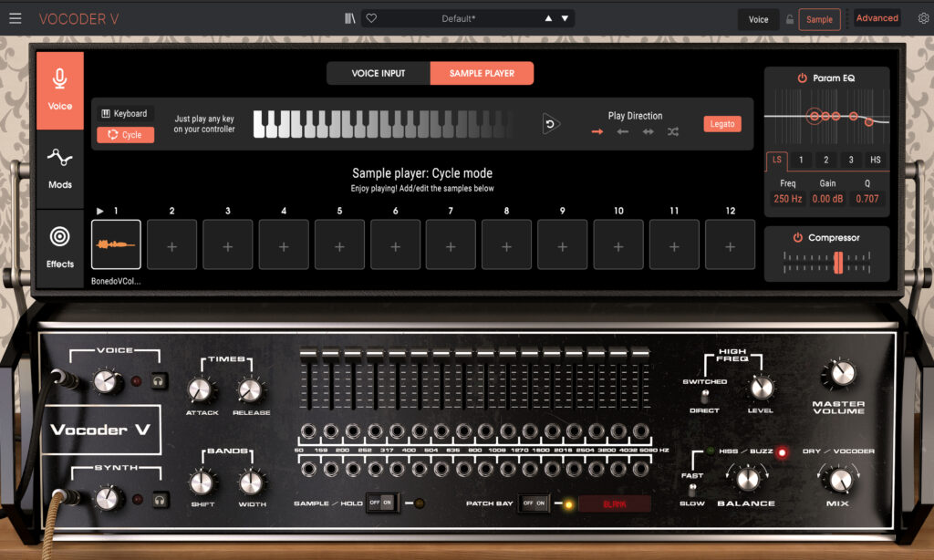Image resolution: width=934 pixels, height=560 pixels.
Task: Select the LS band tab in Param EQ
Action: [x=777, y=160]
